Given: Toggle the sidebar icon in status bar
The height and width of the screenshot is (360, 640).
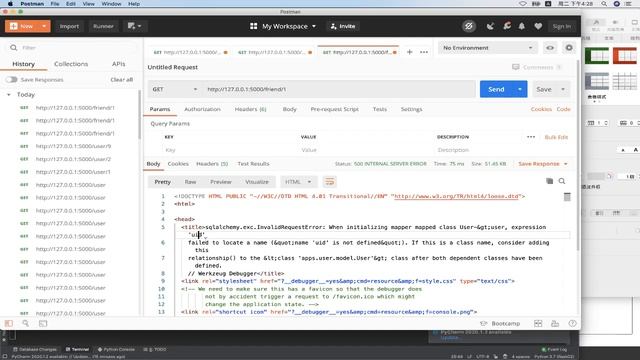Looking at the screenshot, I should 9,324.
